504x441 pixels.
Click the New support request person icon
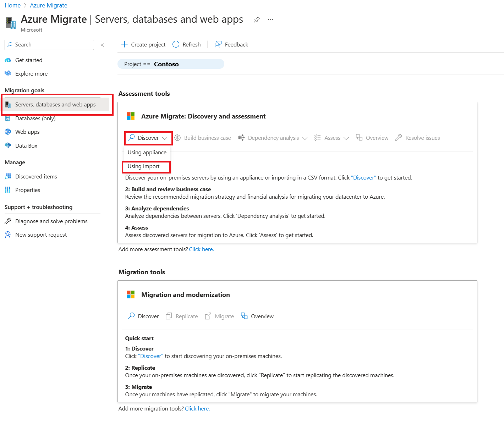[8, 235]
